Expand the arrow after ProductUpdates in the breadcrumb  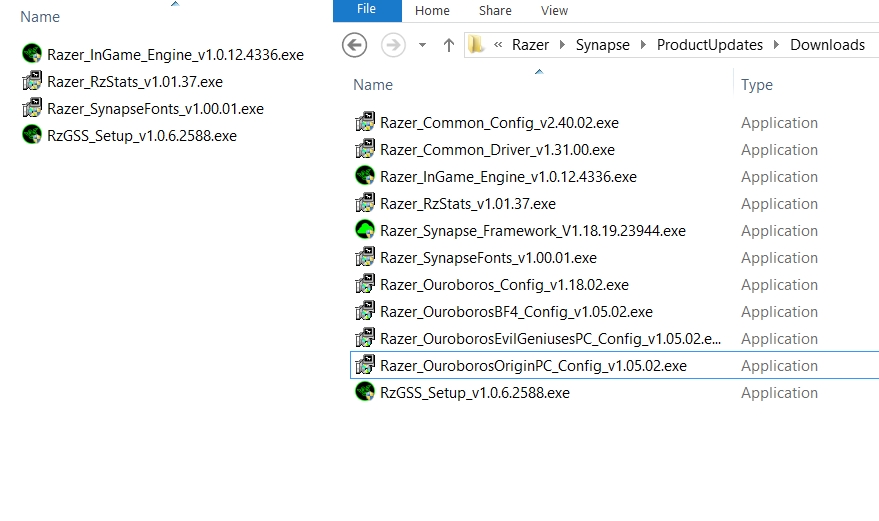tap(776, 45)
